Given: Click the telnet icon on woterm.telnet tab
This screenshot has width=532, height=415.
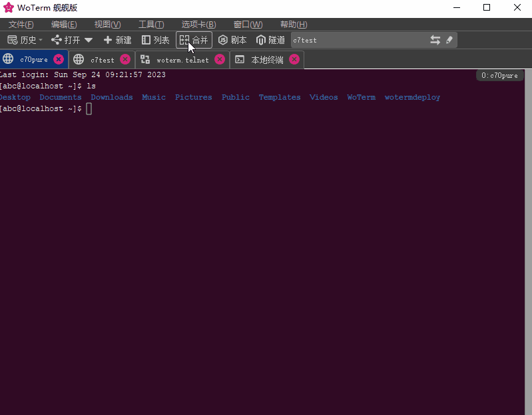Looking at the screenshot, I should (x=145, y=60).
